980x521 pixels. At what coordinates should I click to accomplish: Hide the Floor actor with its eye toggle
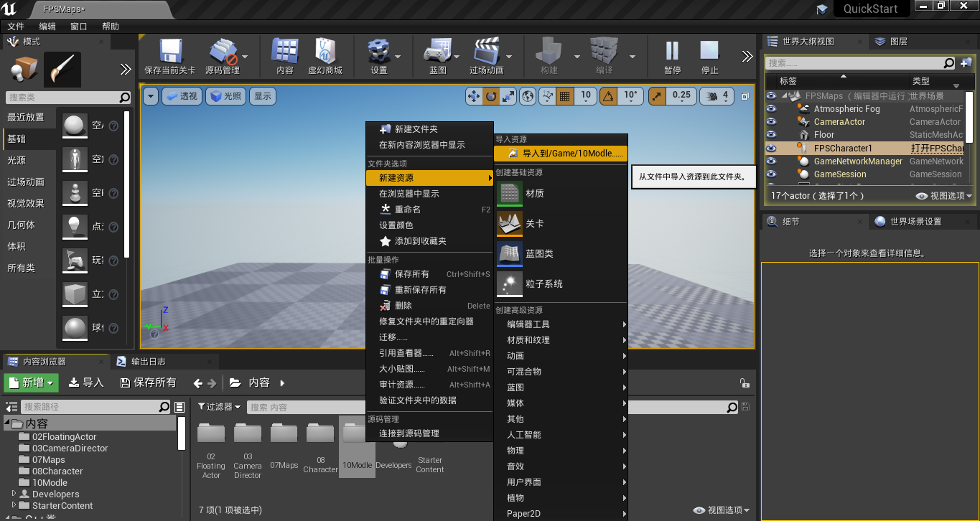(x=770, y=134)
